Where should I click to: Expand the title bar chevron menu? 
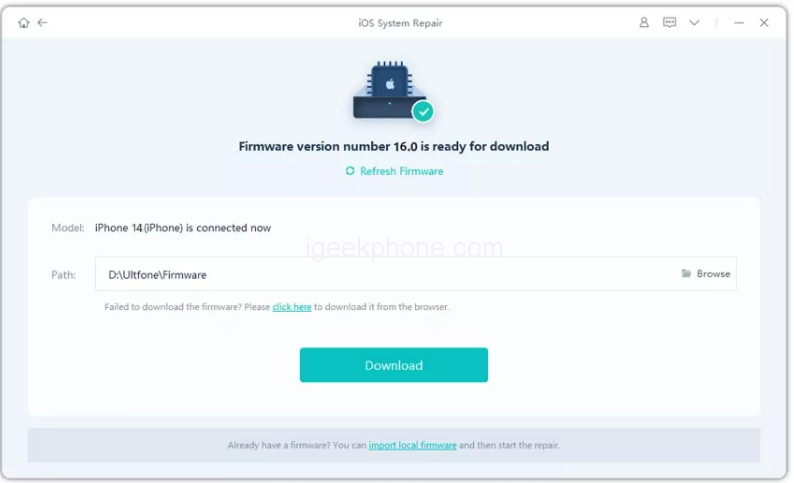pos(694,23)
